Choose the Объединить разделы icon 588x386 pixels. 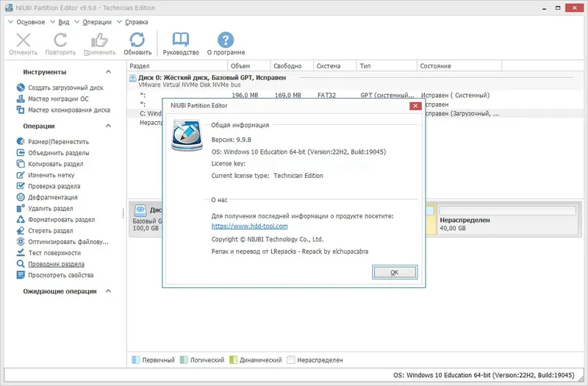[21, 153]
